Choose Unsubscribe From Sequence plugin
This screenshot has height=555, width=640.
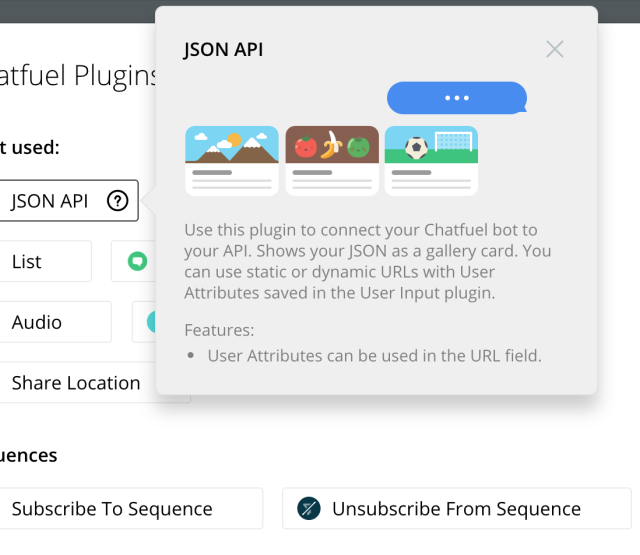click(457, 508)
